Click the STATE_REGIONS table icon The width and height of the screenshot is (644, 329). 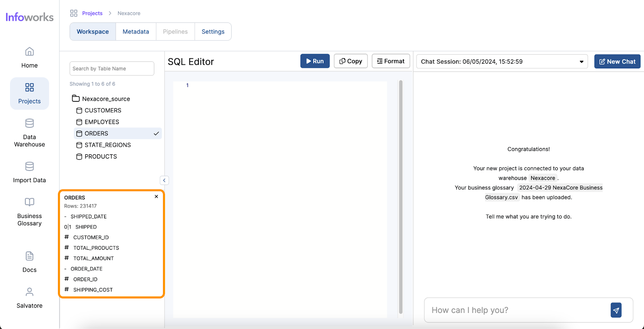[x=79, y=145]
